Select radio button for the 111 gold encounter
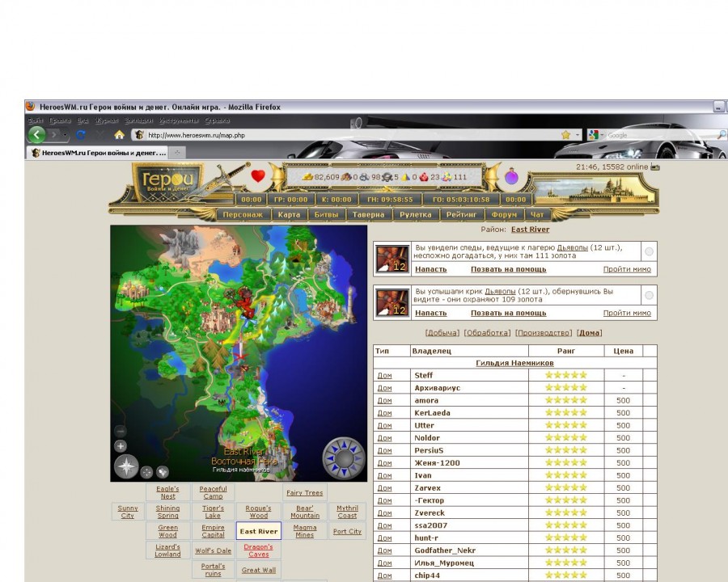 tap(649, 252)
